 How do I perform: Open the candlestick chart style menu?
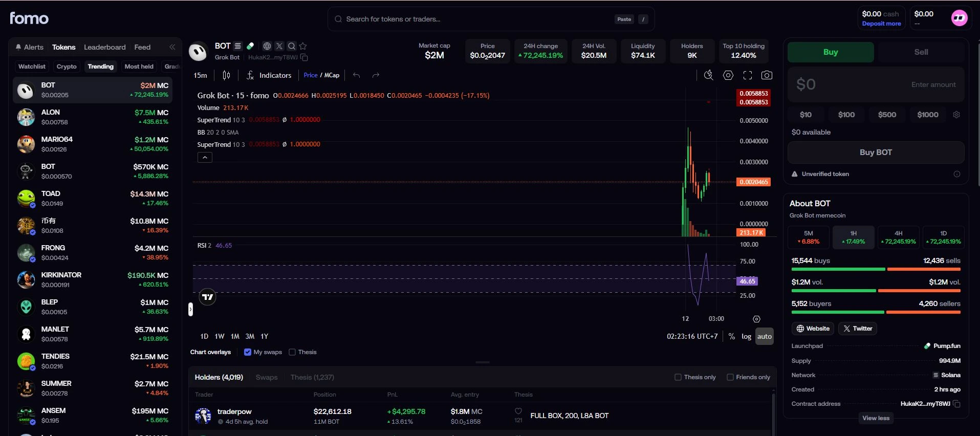226,75
